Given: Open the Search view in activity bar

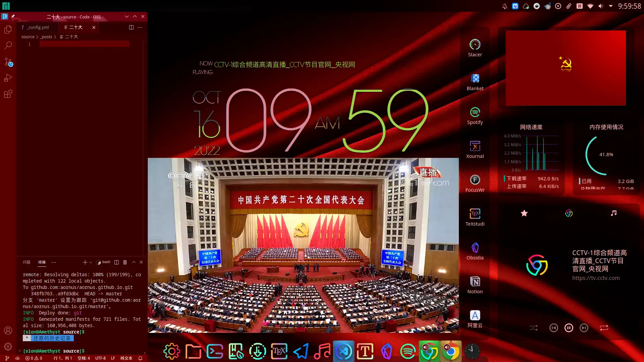Looking at the screenshot, I should pos(8,45).
